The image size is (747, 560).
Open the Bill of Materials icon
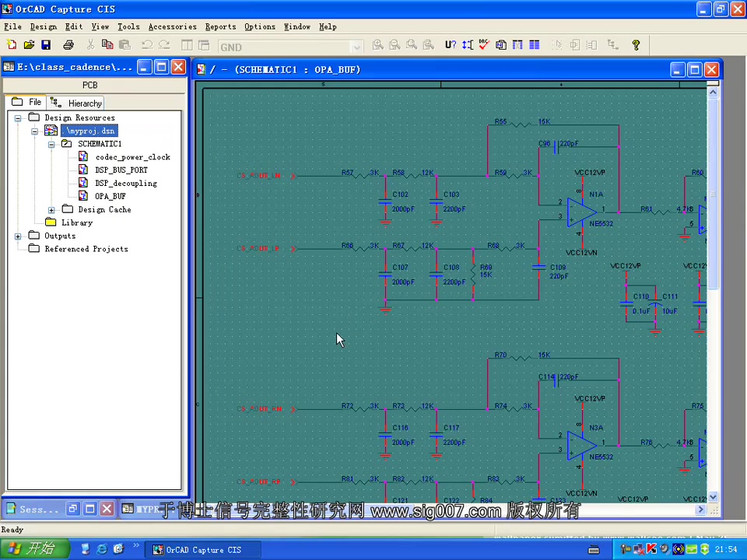(x=535, y=45)
